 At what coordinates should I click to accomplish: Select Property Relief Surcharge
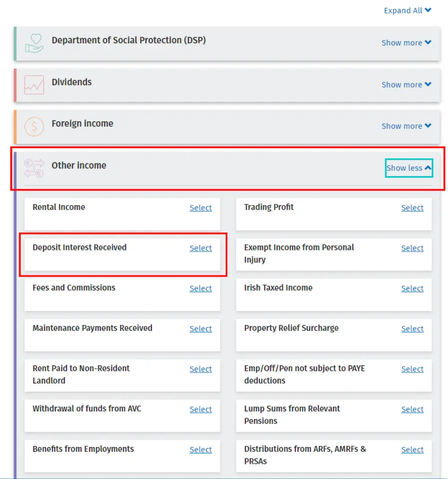pyautogui.click(x=412, y=328)
